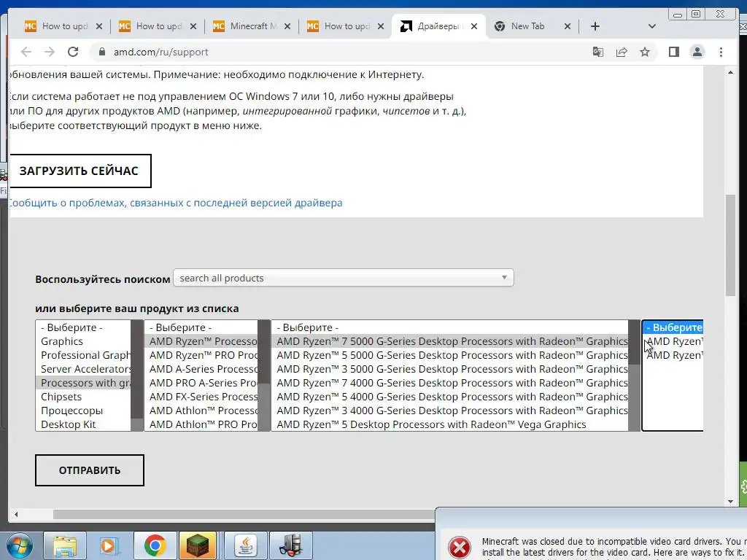Click first list's scrollbar

click(x=137, y=376)
